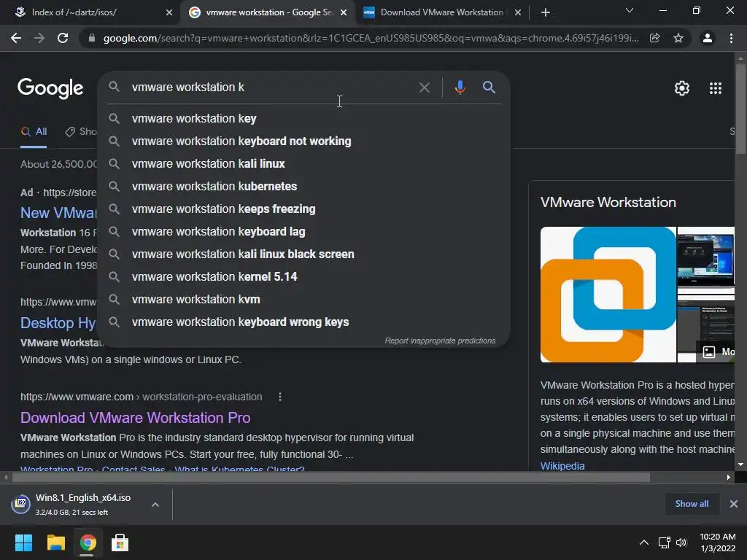The width and height of the screenshot is (747, 560).
Task: Click the blue search magnifier button
Action: (x=489, y=87)
